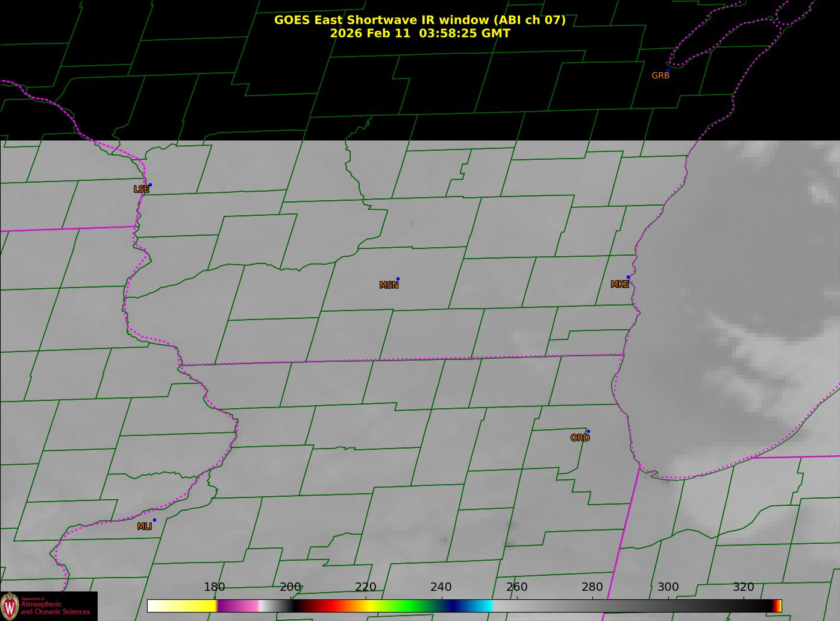Click the GRB station label
Screen dimensions: 840x621
[660, 75]
